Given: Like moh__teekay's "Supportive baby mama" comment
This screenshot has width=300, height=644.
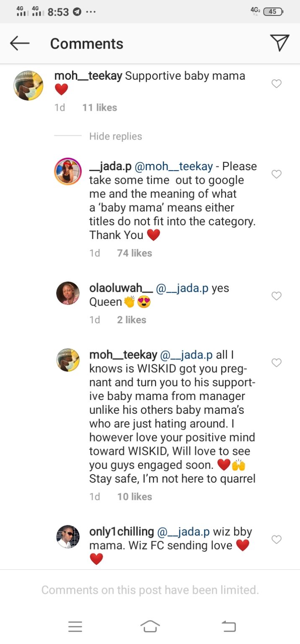Looking at the screenshot, I should (277, 84).
